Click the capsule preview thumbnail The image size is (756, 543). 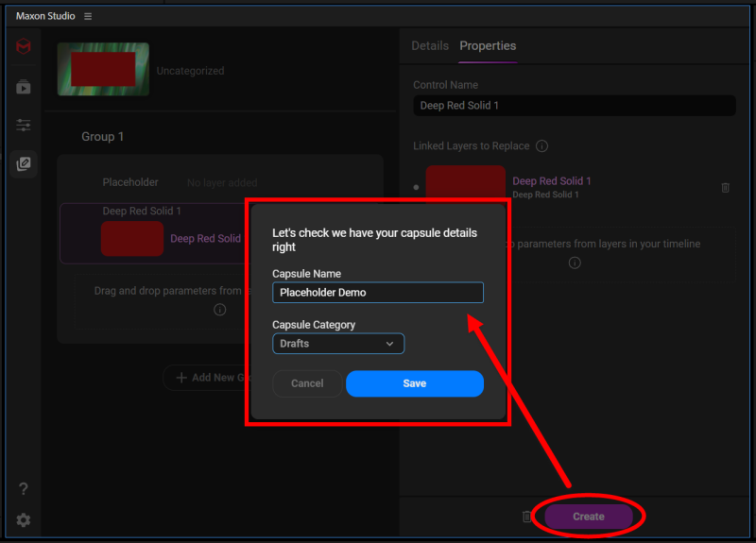click(103, 69)
